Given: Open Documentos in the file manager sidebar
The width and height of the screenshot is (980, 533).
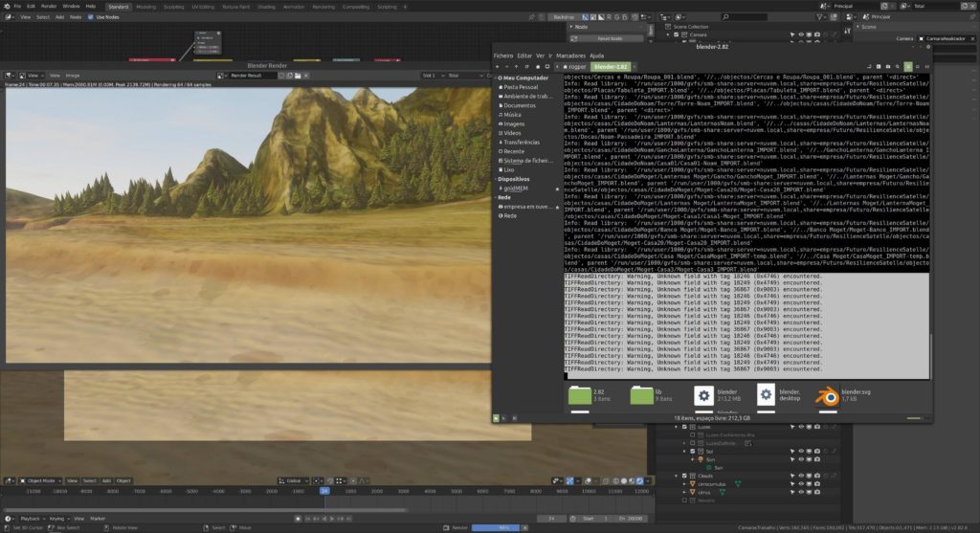Looking at the screenshot, I should 519,105.
